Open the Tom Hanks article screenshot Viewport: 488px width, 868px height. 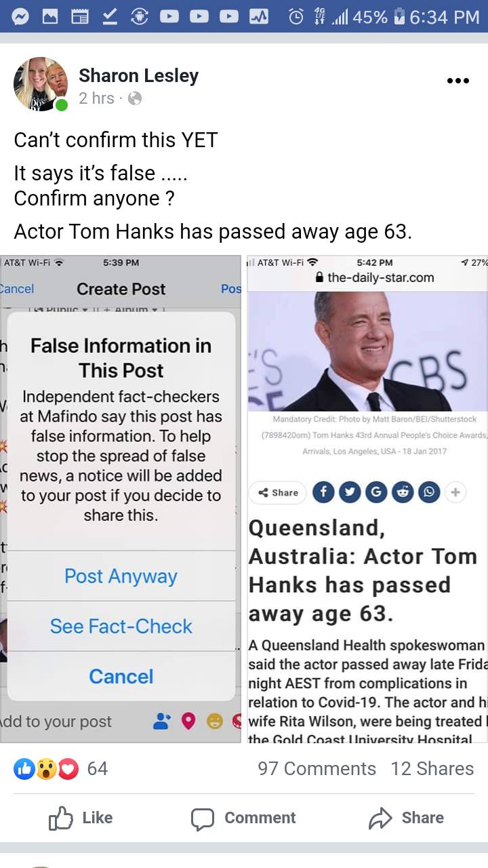pos(367,498)
